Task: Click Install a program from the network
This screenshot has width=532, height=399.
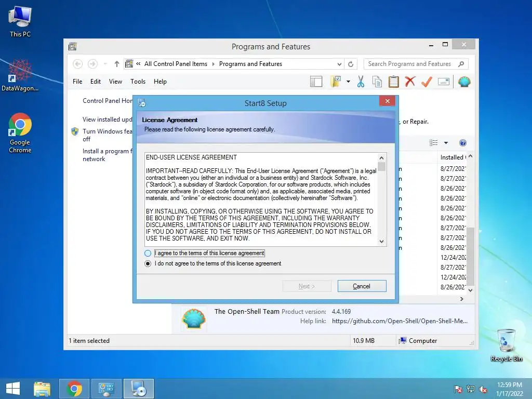Action: click(107, 155)
